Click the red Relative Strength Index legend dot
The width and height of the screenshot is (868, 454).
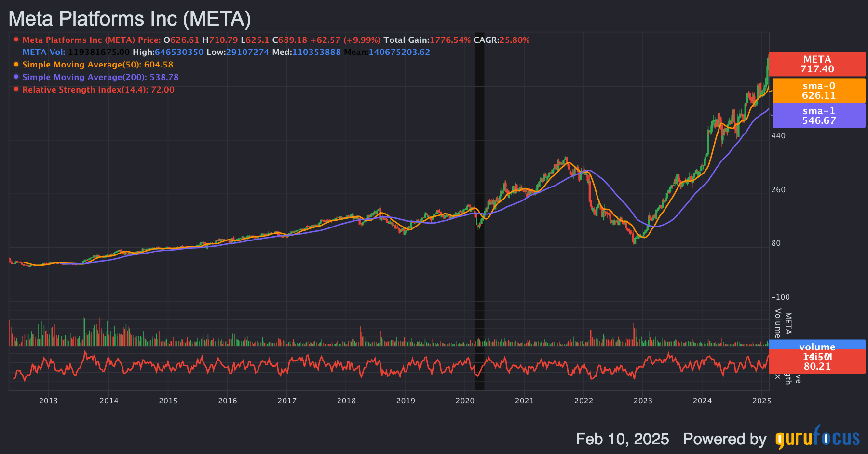click(16, 89)
